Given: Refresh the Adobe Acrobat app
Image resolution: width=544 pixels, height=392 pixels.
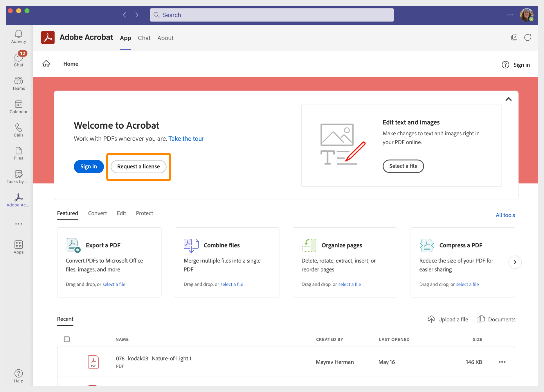Looking at the screenshot, I should point(528,37).
